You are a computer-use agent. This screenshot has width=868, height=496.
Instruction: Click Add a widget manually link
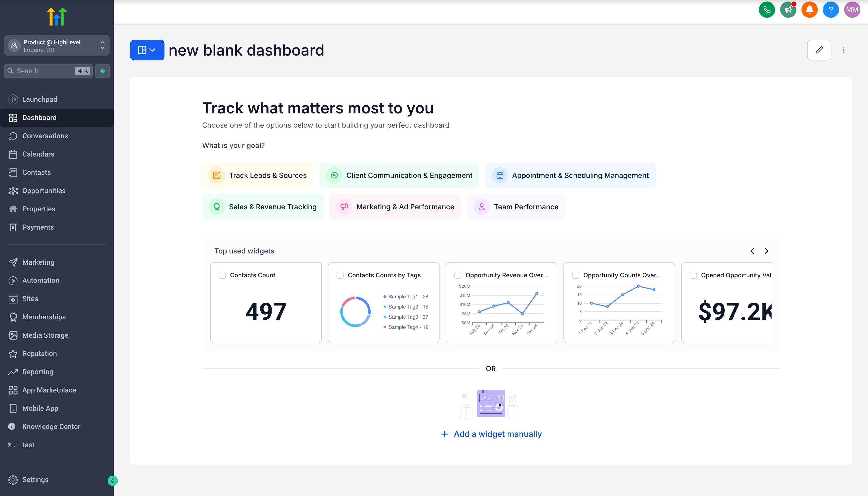(491, 434)
